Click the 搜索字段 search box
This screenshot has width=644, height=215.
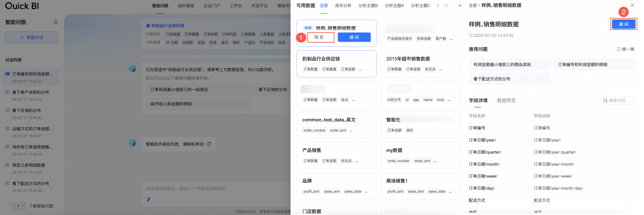(x=617, y=100)
